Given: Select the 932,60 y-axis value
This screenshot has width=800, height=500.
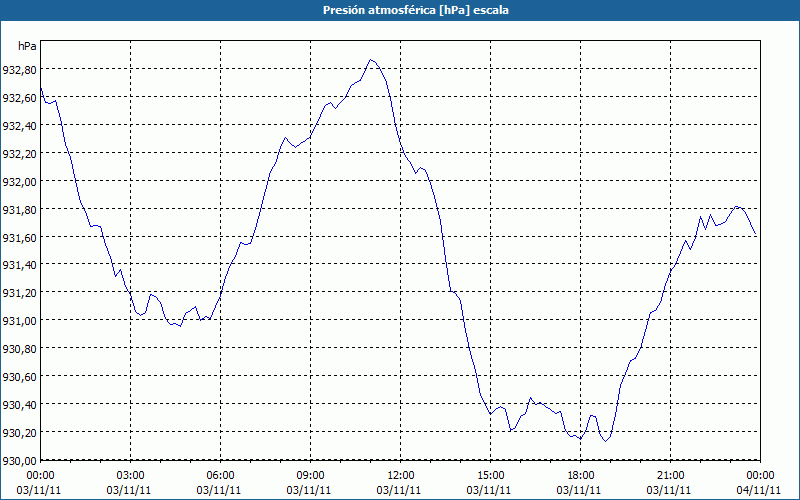Looking at the screenshot, I should [x=19, y=97].
